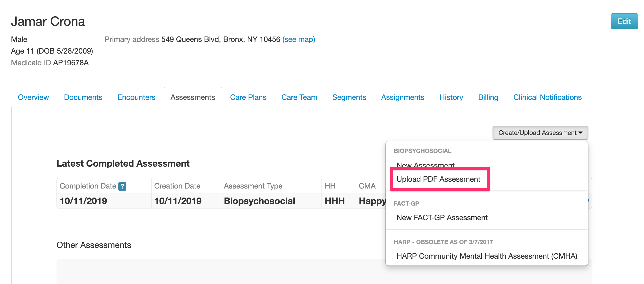Click the Completion Date help icon
Image resolution: width=644 pixels, height=284 pixels.
(x=122, y=186)
